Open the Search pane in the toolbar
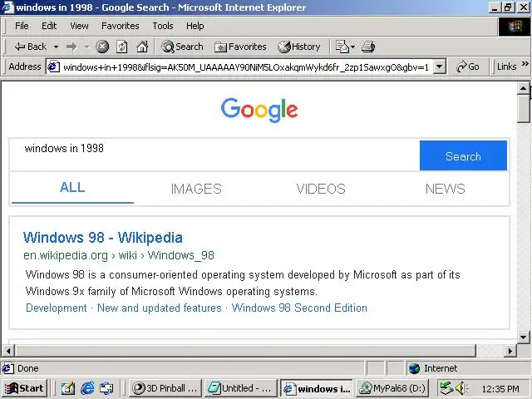The height and width of the screenshot is (399, 532). [x=182, y=47]
